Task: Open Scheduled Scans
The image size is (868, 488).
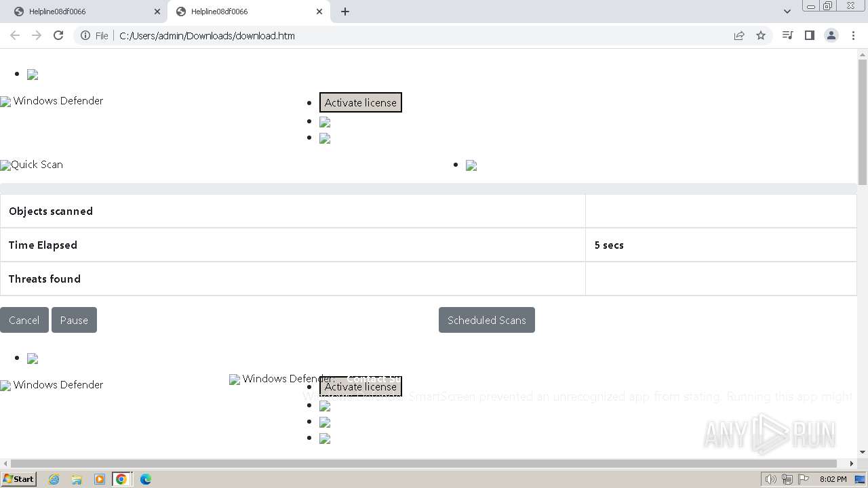Action: 487,320
